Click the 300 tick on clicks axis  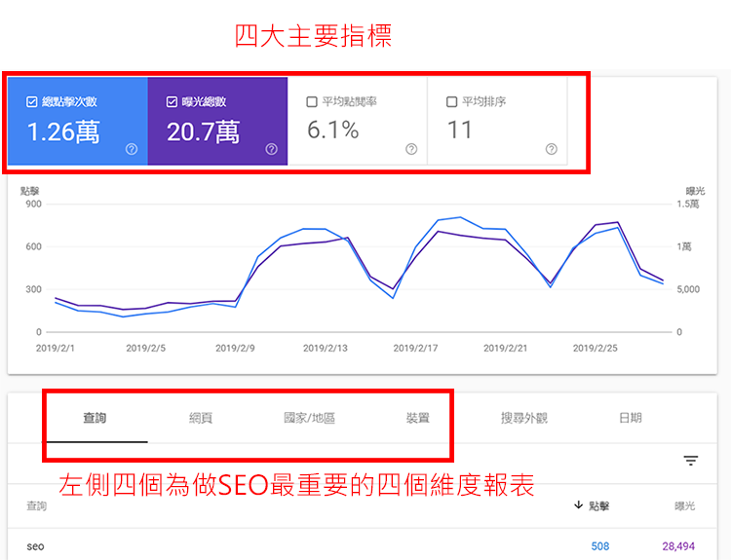click(x=33, y=289)
